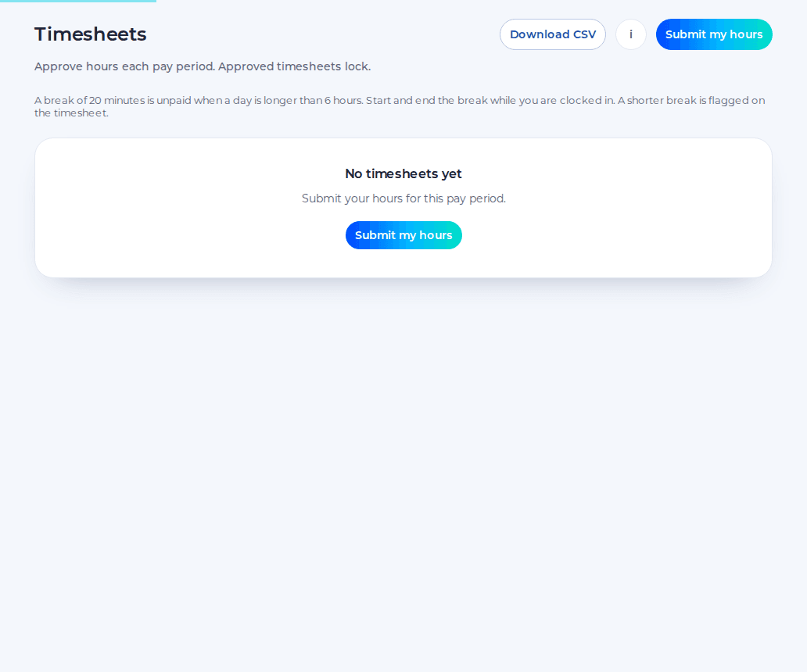
Task: Click the "Approved timesheets lock." sentence
Action: click(x=294, y=66)
